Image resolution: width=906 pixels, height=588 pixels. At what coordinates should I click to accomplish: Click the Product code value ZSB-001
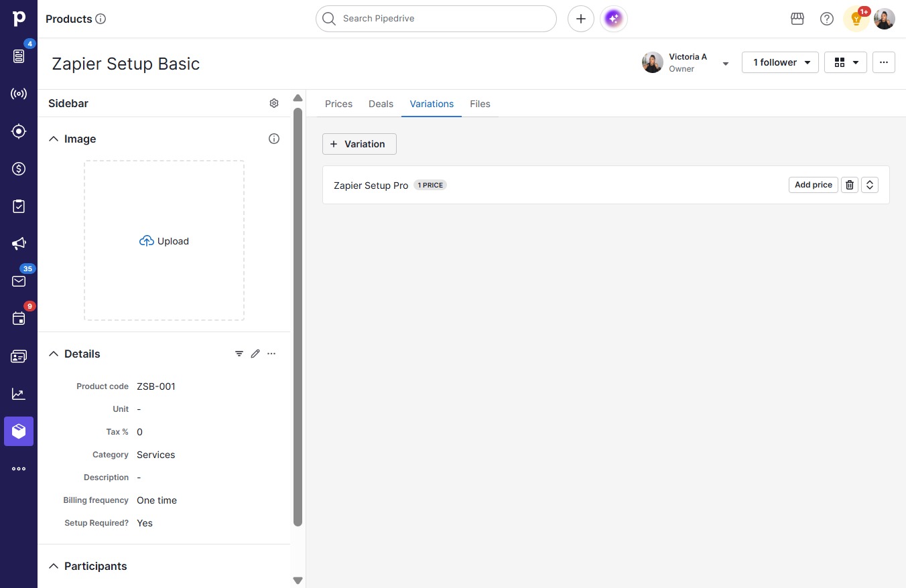[x=156, y=386]
